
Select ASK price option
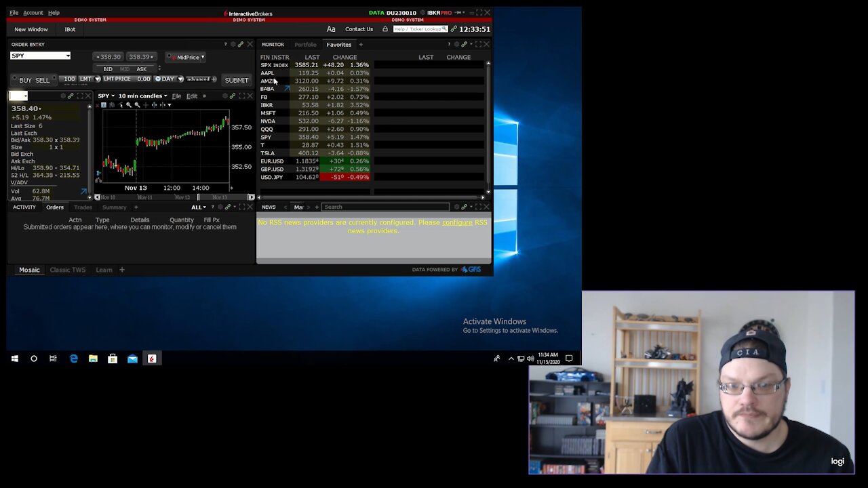tap(141, 69)
